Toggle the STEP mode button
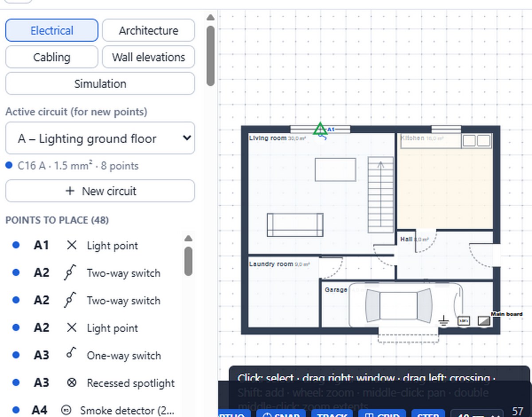 427,413
